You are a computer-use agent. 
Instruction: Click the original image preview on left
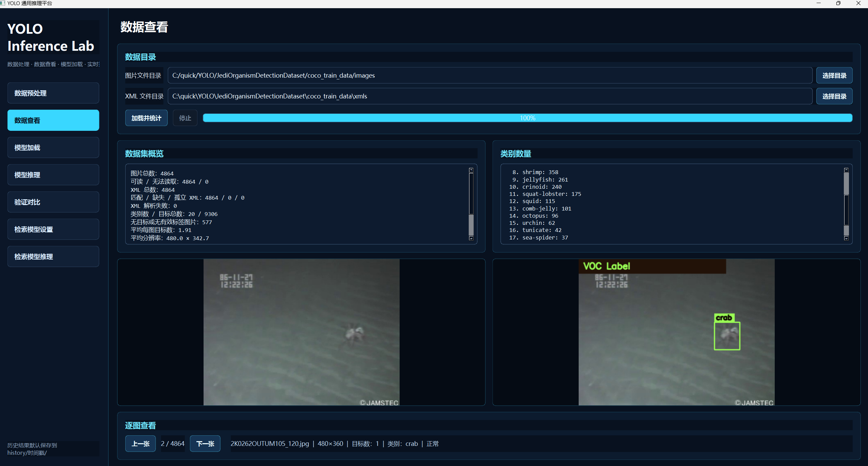(301, 332)
